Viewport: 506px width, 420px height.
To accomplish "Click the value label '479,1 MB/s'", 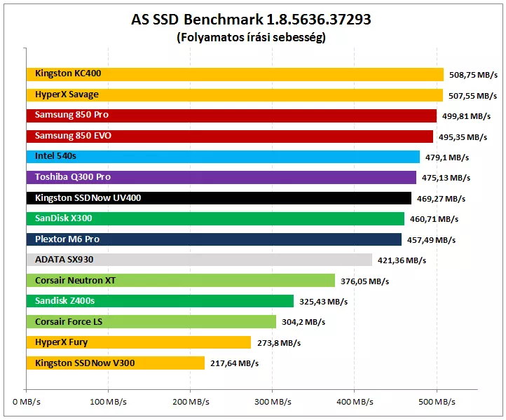I will pyautogui.click(x=447, y=157).
